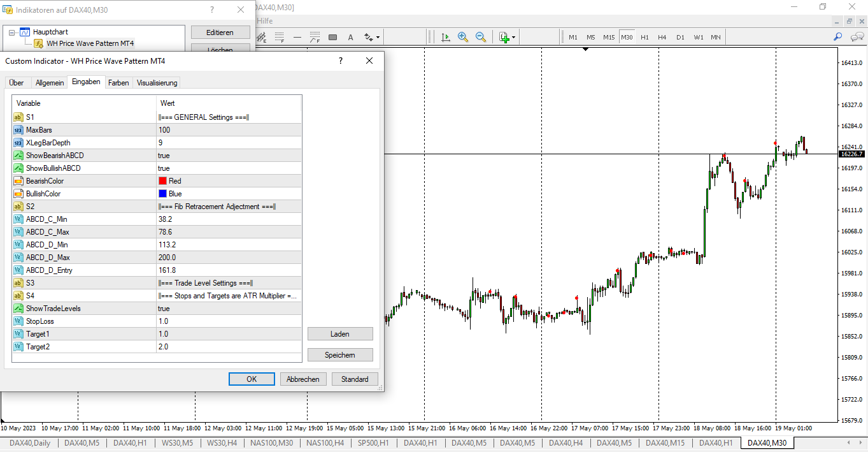Viewport: 868px width, 452px height.
Task: Select the WH Price Wave Pattern MT4 tree item
Action: (x=90, y=43)
